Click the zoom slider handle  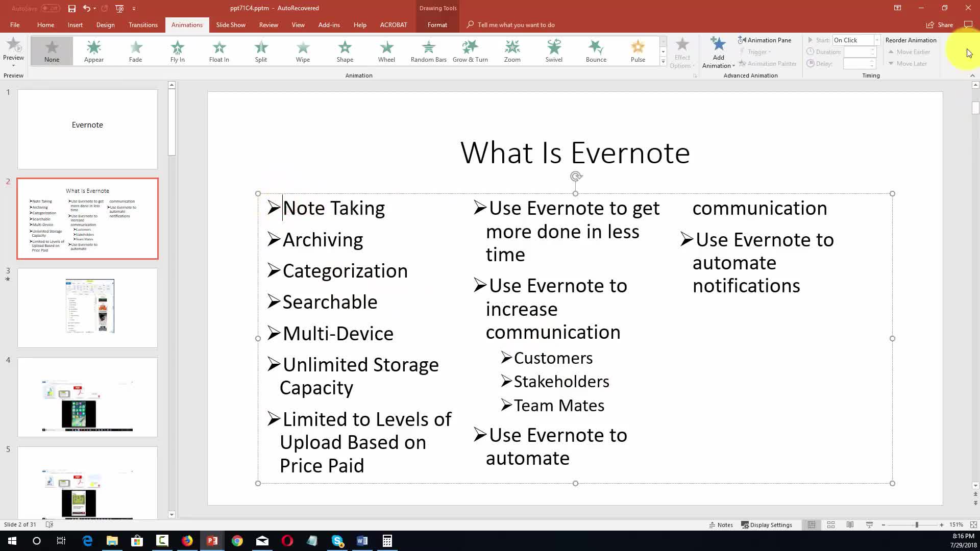[x=917, y=524]
